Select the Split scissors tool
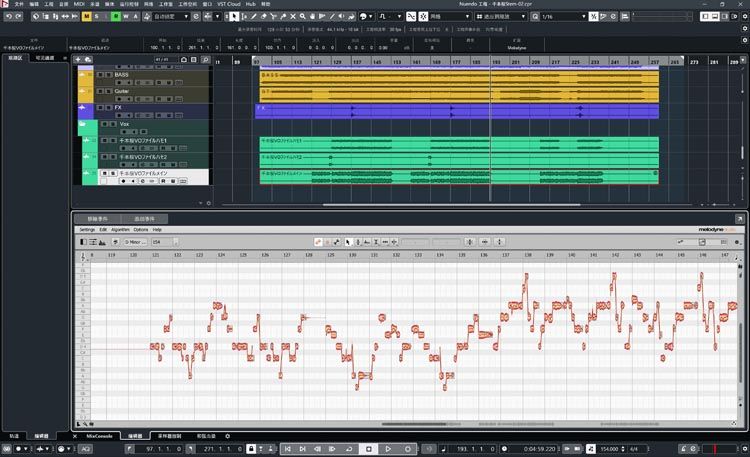This screenshot has width=750, height=457. [x=273, y=16]
